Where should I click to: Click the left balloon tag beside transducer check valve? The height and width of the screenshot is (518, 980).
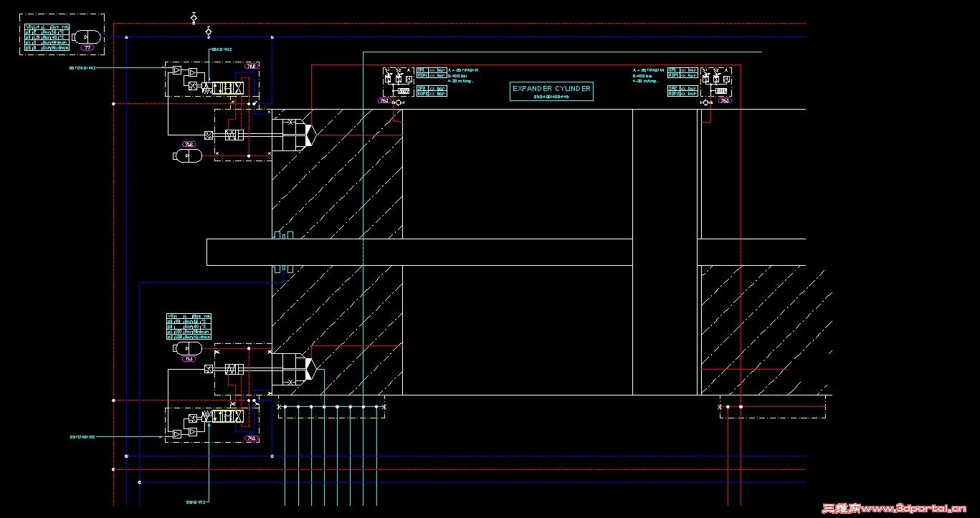pos(384,101)
